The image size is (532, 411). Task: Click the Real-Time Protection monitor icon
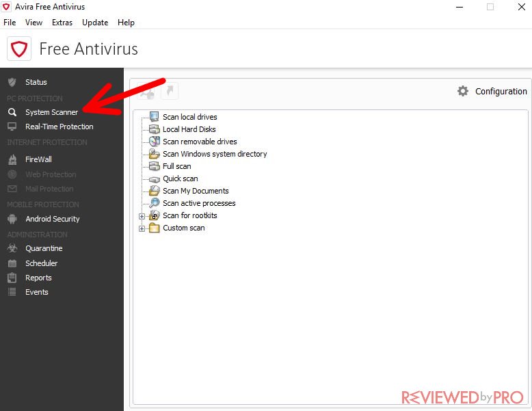[x=12, y=127]
